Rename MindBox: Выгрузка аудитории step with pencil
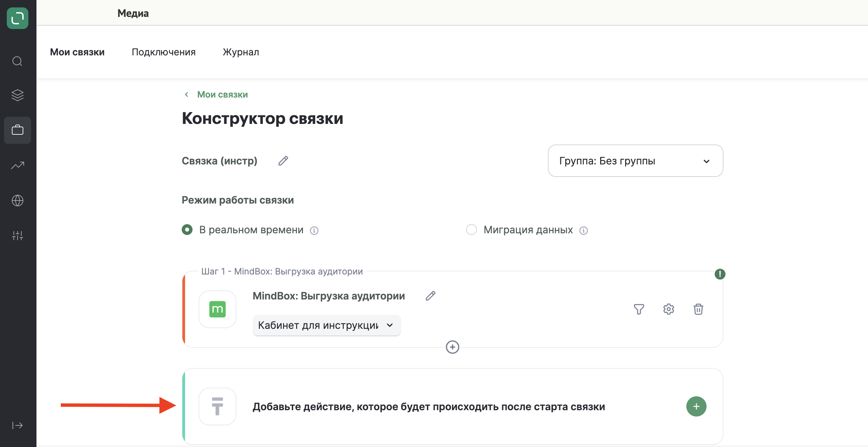 (x=430, y=296)
